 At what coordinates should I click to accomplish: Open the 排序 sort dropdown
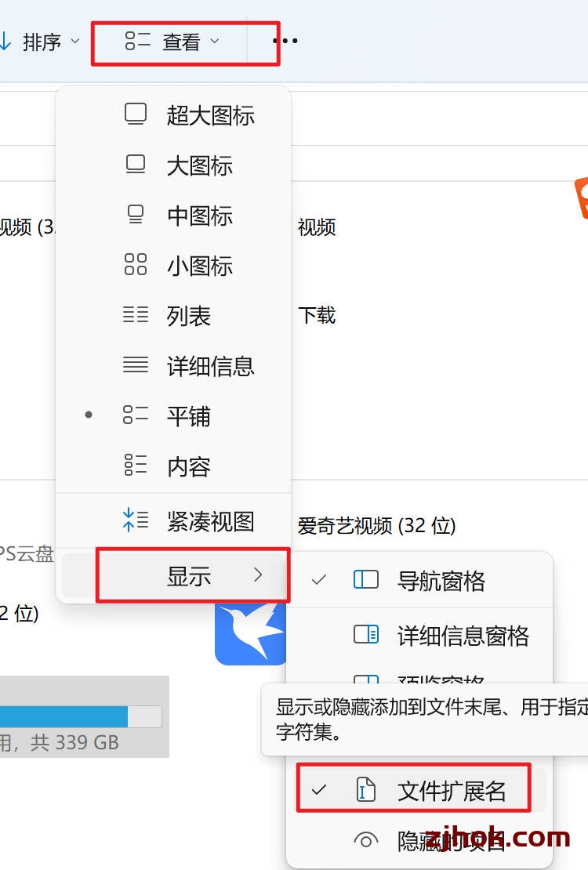[40, 42]
